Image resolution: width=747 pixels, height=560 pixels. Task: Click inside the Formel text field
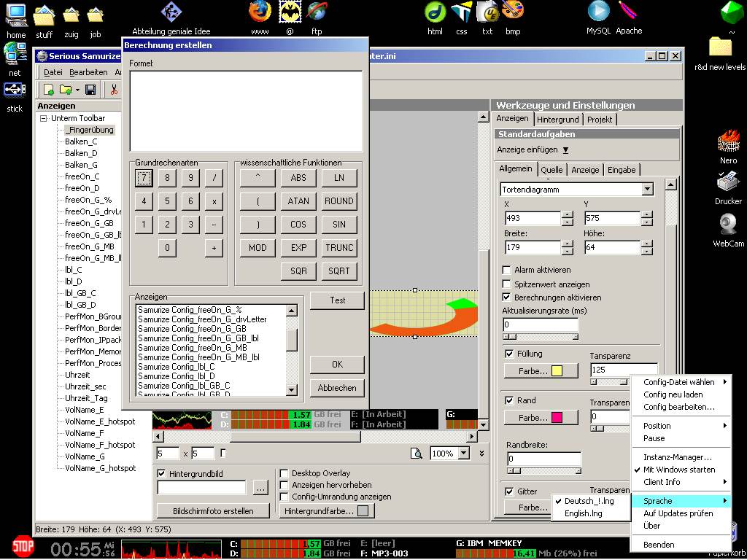[246, 111]
